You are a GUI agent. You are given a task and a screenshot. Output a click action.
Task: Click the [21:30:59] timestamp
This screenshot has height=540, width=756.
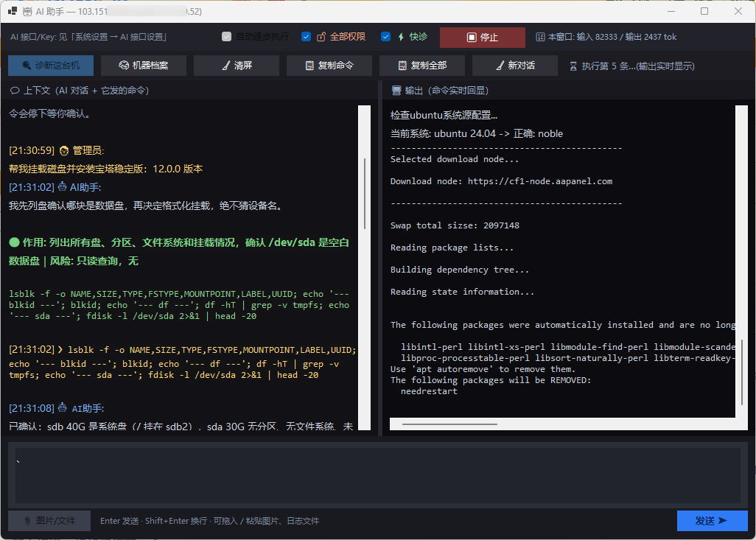(32, 150)
